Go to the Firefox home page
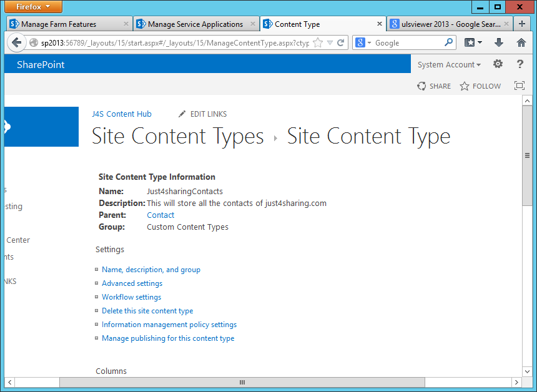The width and height of the screenshot is (537, 392). [521, 42]
